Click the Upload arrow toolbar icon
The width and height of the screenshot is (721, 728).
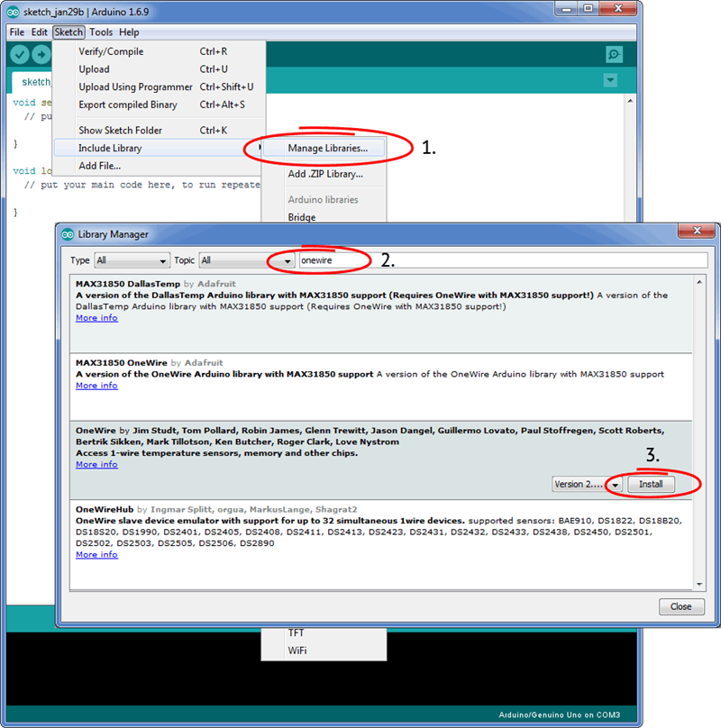point(41,55)
